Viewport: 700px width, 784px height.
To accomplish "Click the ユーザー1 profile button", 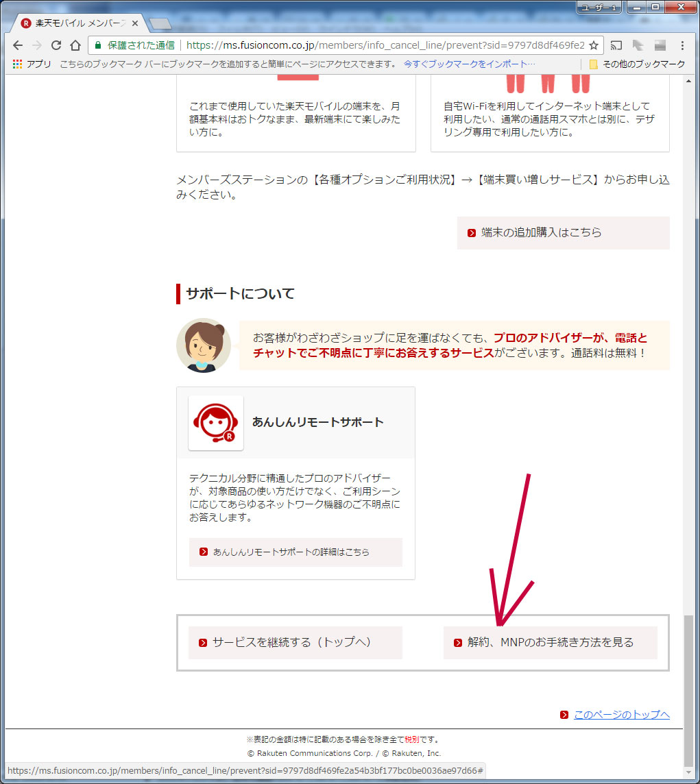I will click(x=599, y=7).
